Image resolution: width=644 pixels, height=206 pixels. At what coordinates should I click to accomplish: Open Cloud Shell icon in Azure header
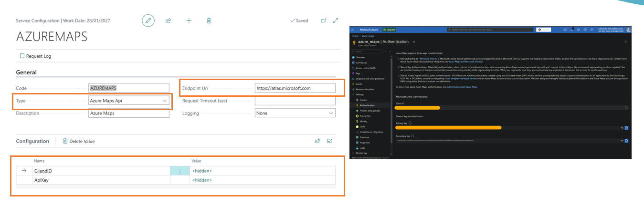click(x=565, y=30)
